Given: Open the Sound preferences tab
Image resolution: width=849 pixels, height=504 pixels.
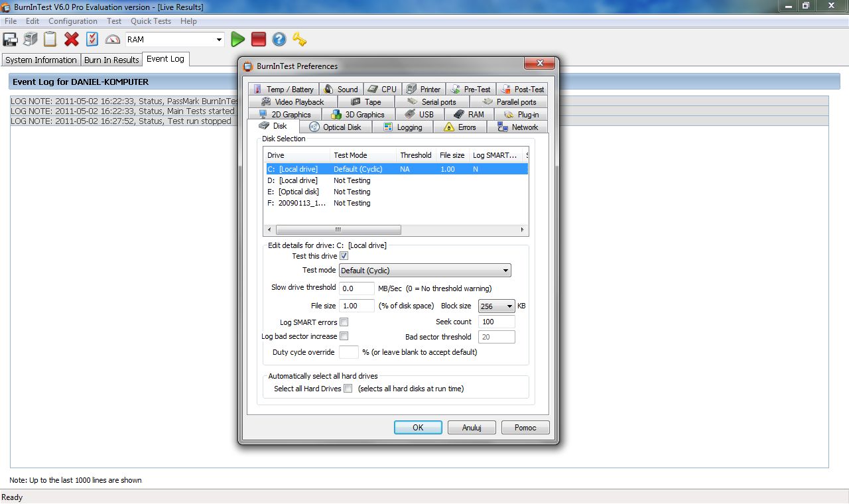Looking at the screenshot, I should point(341,89).
